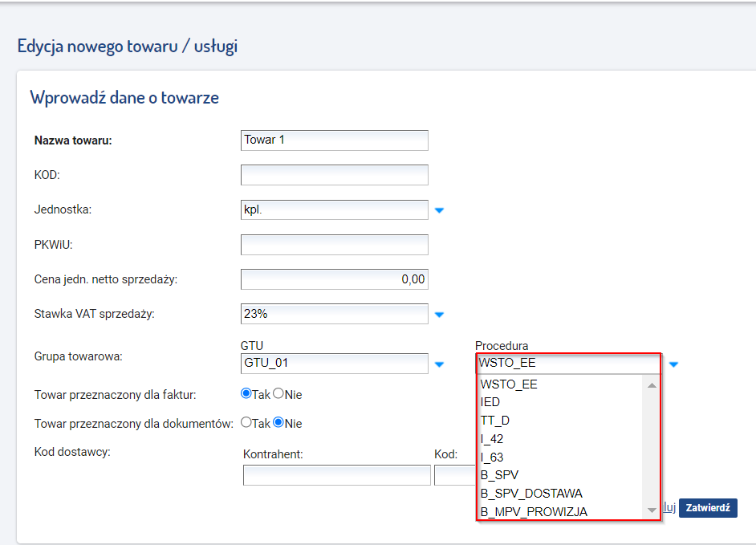Select Nie for Towar przeznaczony dla faktur
Screen dimensions: 756x545
point(278,393)
